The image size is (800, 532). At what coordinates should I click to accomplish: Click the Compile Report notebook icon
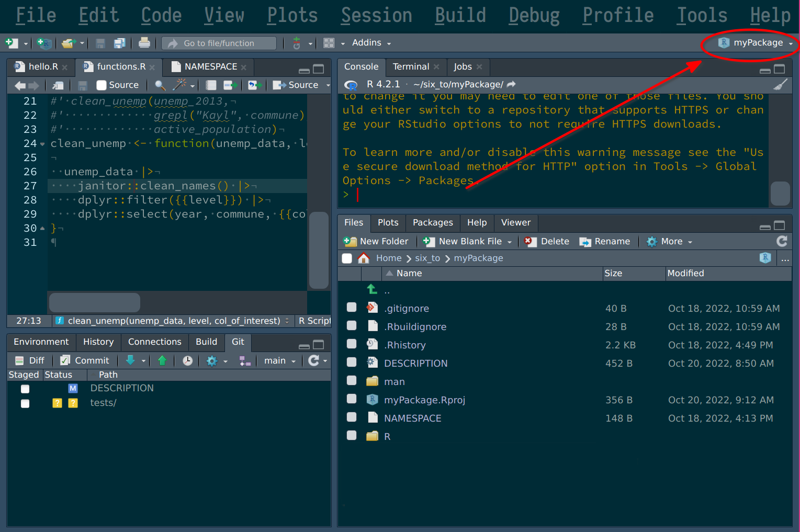211,85
